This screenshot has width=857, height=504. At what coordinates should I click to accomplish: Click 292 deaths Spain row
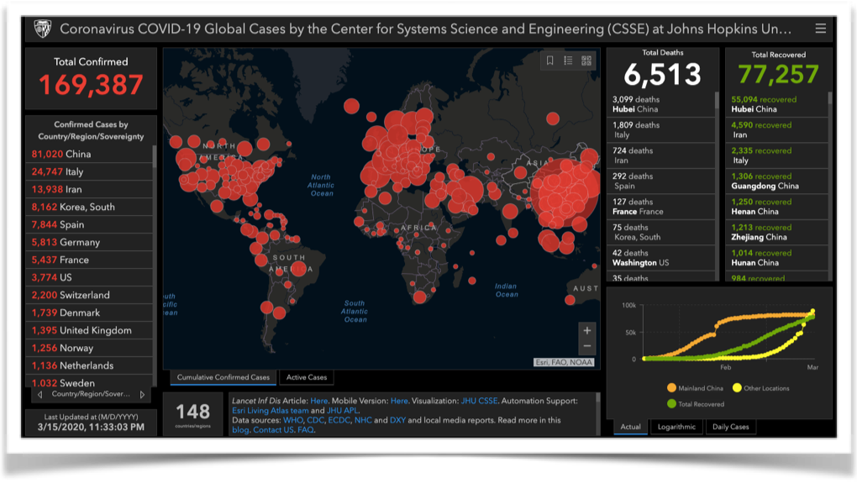660,181
